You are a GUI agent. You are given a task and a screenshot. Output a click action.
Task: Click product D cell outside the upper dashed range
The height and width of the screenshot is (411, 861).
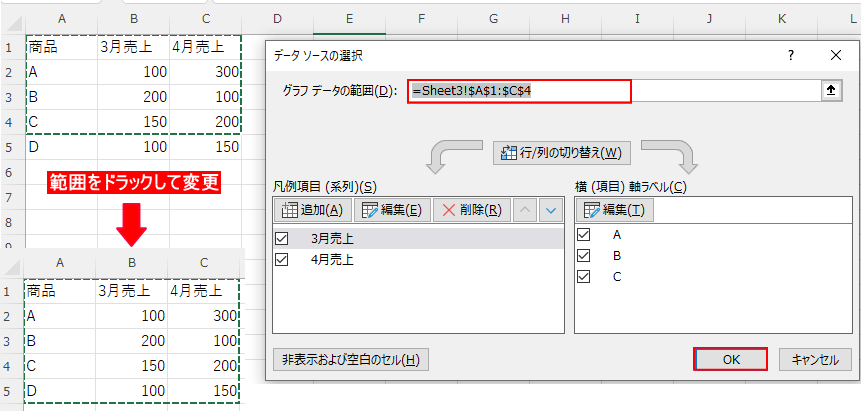[x=62, y=147]
